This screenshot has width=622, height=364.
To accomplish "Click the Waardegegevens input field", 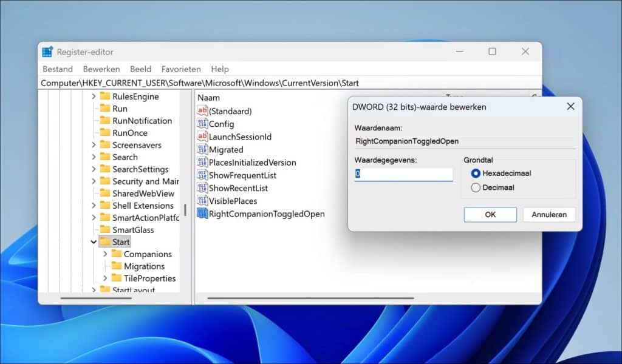I will point(404,174).
